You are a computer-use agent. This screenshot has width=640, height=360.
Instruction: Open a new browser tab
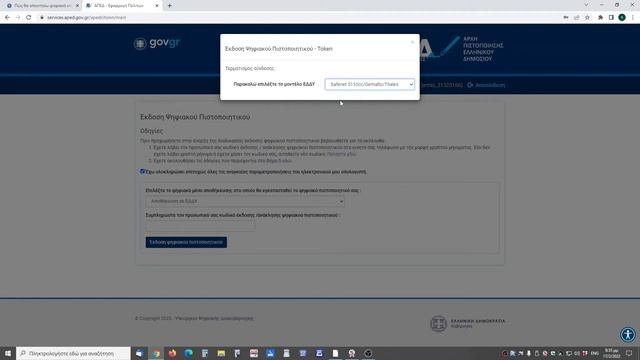click(x=169, y=6)
